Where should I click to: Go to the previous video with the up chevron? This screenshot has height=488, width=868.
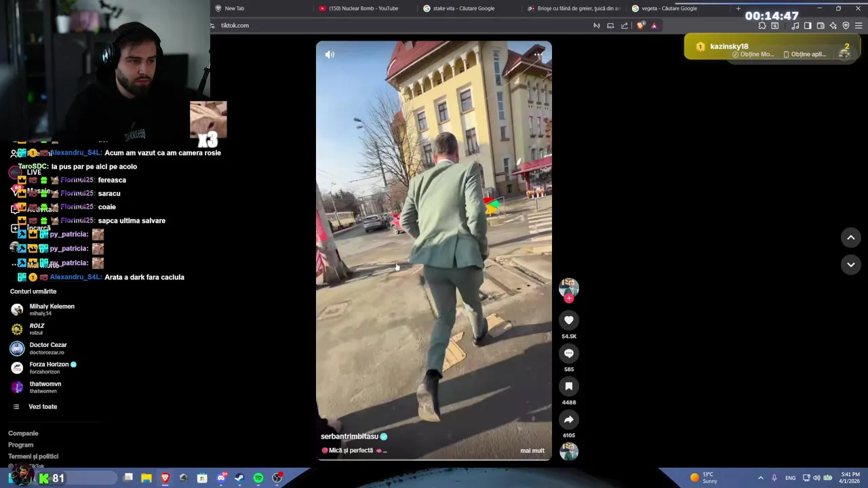pos(851,237)
